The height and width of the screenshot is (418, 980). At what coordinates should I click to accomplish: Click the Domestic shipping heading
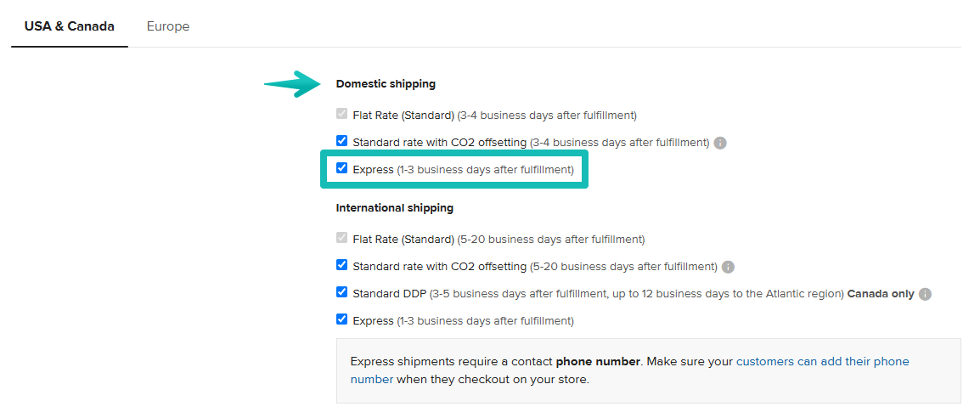[386, 84]
